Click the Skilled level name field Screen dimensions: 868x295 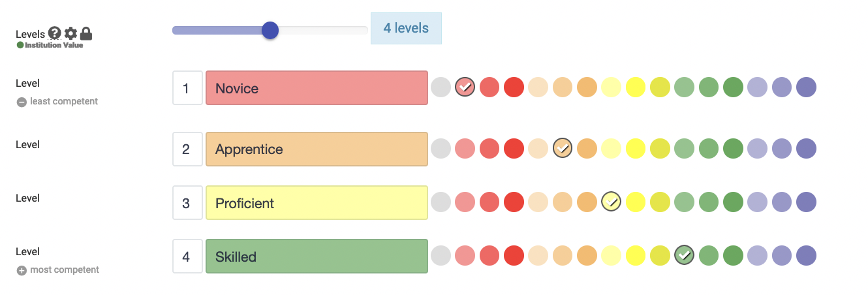coord(317,256)
